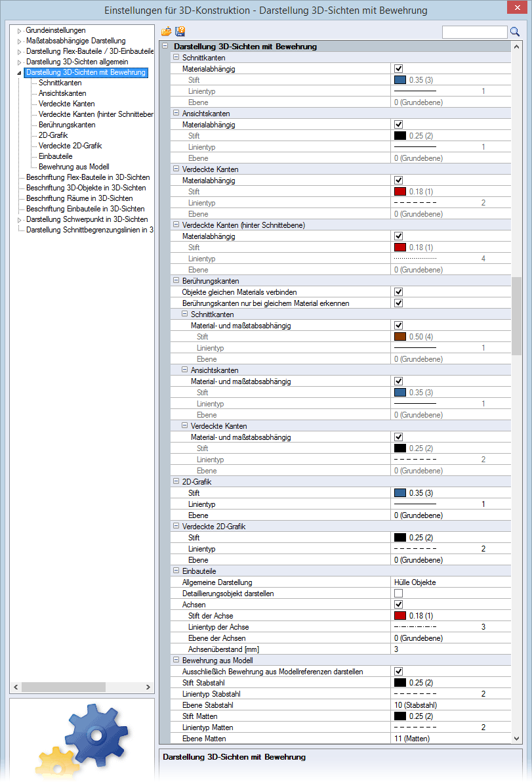Open Linientyp value under 2D-Grafik
The image size is (532, 782).
[x=451, y=504]
